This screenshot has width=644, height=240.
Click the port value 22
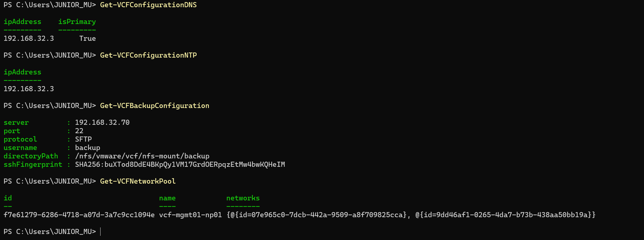[x=79, y=131]
